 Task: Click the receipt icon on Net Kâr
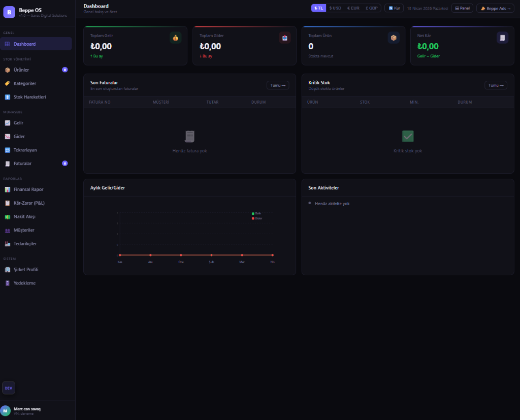[502, 38]
